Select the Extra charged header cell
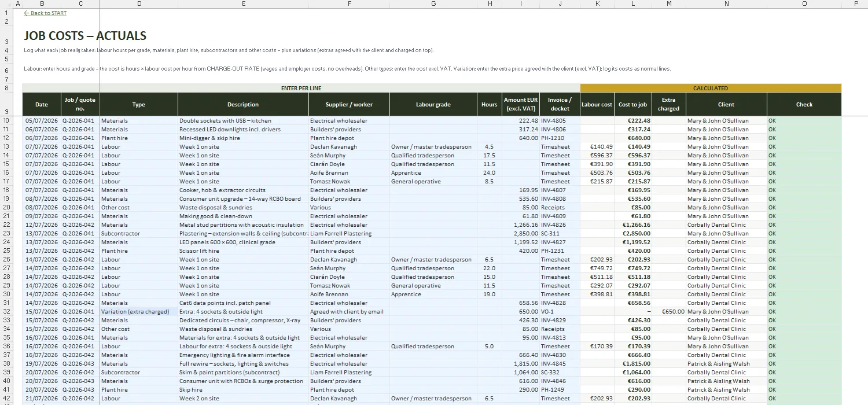The width and height of the screenshot is (868, 405). [669, 105]
